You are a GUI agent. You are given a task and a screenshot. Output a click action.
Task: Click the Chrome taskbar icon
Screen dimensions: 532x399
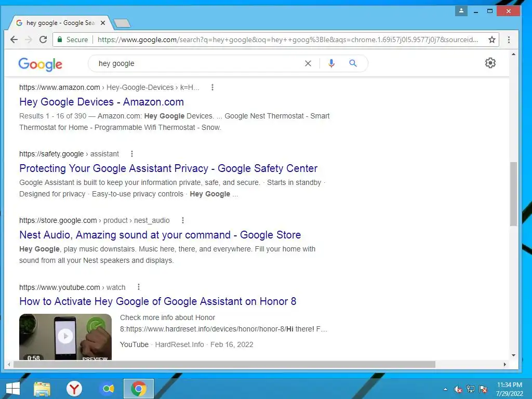138,389
